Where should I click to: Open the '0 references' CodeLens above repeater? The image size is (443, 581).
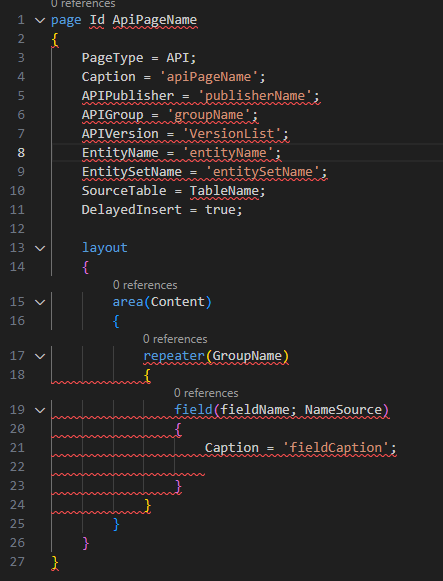[x=175, y=339]
